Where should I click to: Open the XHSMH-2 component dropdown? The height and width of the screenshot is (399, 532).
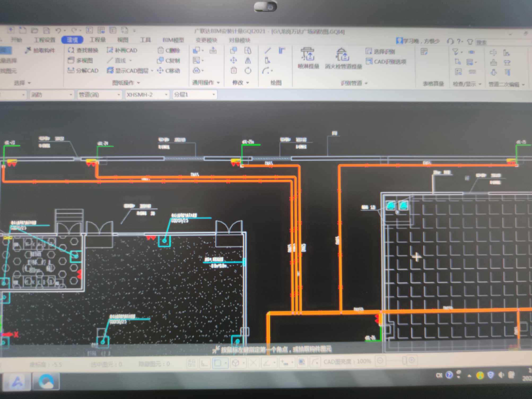147,95
